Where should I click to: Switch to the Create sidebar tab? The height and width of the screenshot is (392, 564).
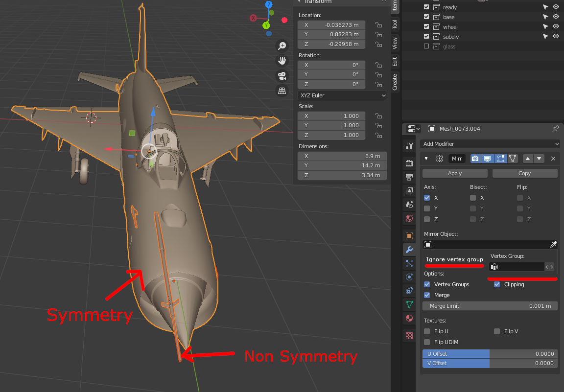[395, 82]
